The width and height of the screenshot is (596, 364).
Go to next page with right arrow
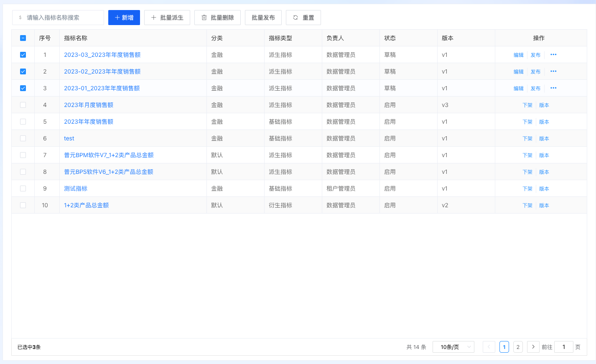(x=533, y=347)
